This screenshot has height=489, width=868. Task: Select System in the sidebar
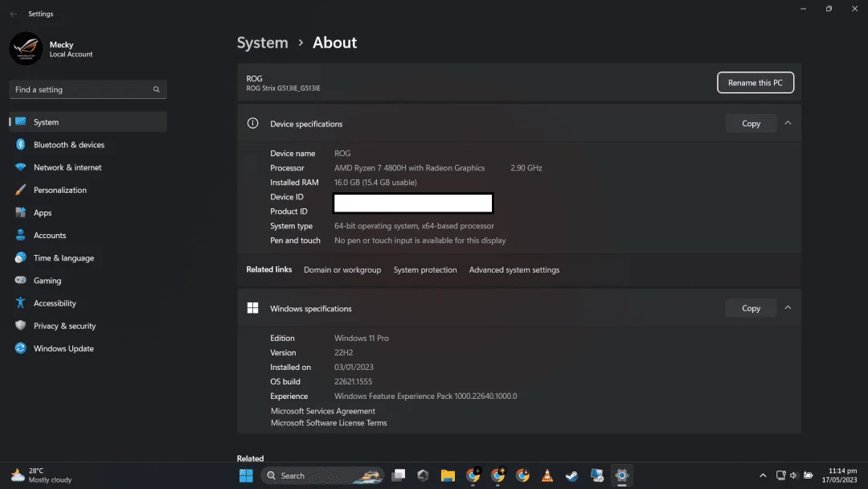point(88,121)
